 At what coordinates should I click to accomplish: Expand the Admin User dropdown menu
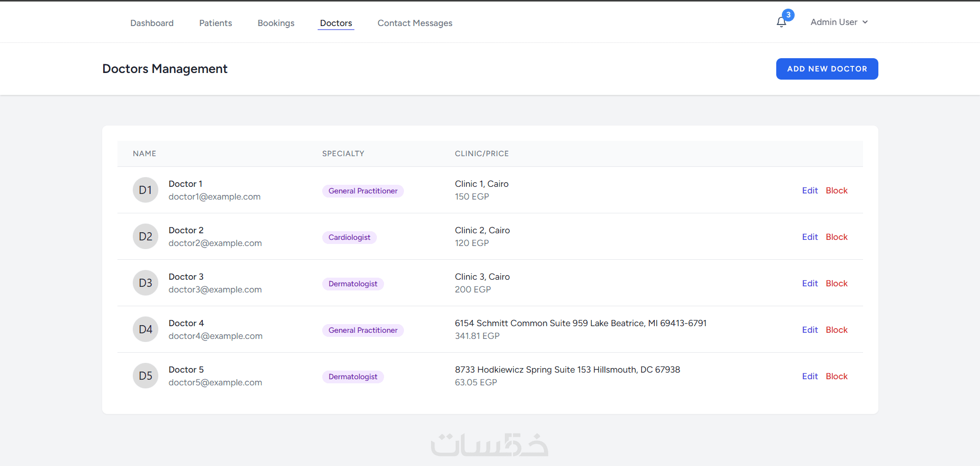[x=839, y=22]
